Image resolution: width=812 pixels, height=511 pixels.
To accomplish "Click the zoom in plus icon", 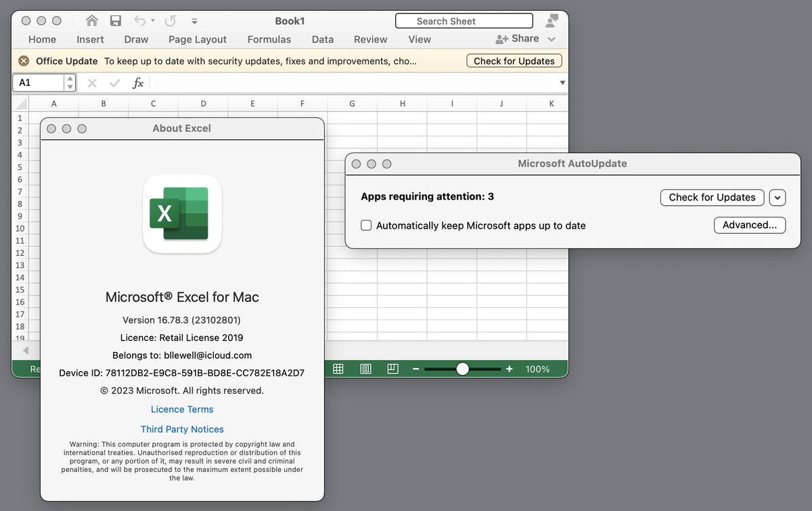I will (510, 369).
